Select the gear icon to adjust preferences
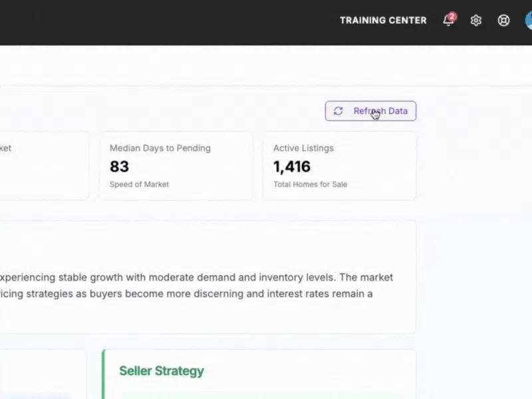The width and height of the screenshot is (532, 399). 476,21
